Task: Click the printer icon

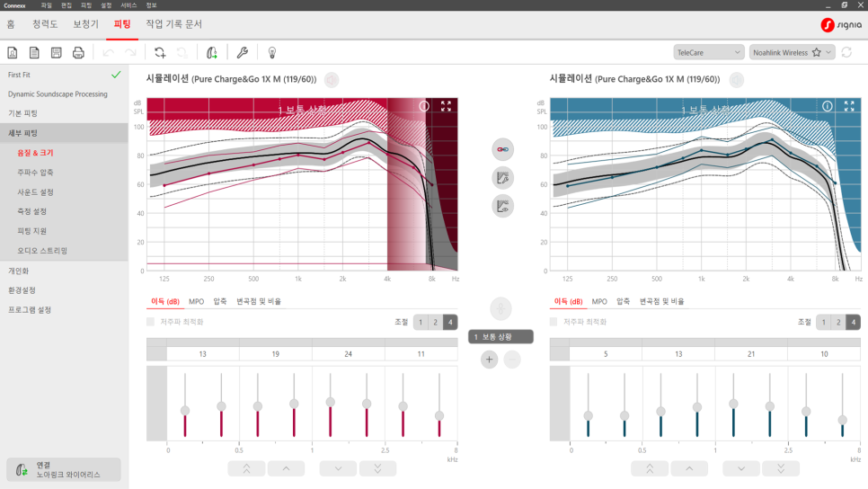Action: coord(78,53)
